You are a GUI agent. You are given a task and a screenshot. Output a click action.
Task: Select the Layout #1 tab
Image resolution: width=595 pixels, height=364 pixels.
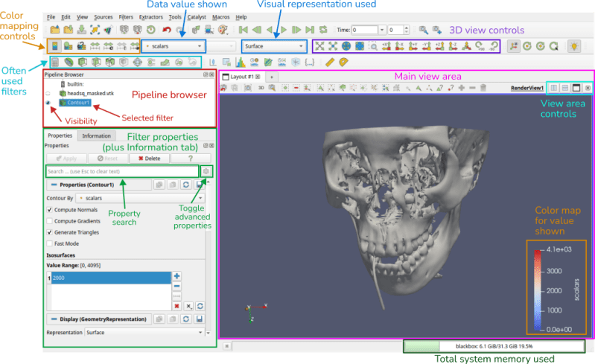coord(241,77)
